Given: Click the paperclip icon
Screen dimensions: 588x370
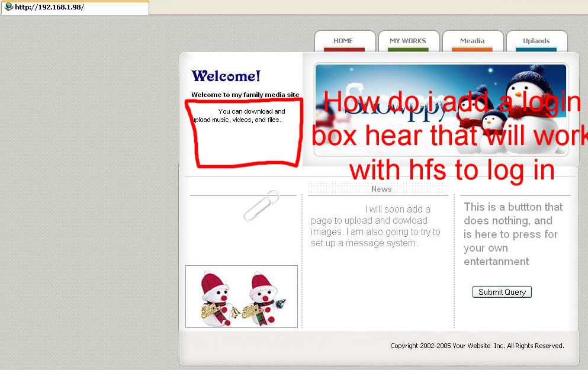Looking at the screenshot, I should (x=261, y=205).
